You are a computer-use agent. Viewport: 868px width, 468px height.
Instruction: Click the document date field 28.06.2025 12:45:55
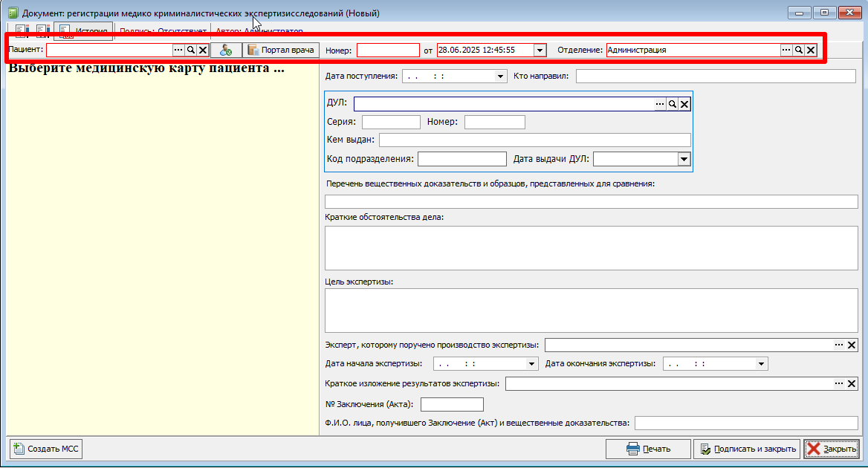pyautogui.click(x=485, y=51)
